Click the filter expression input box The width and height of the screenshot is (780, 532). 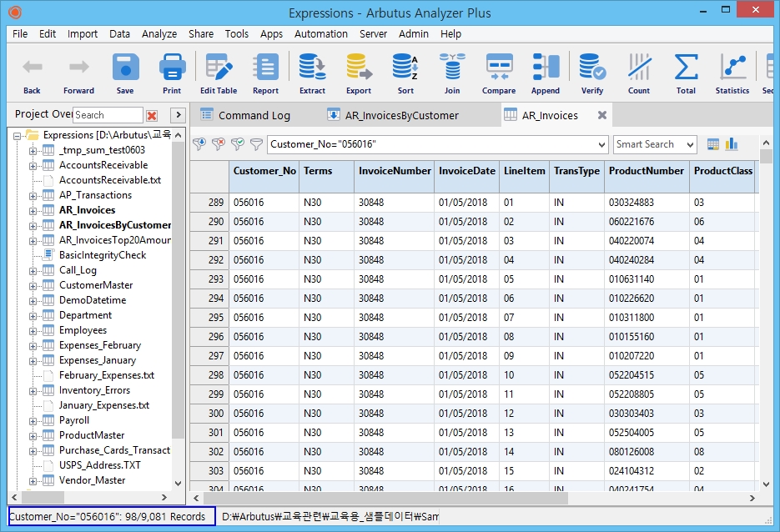[x=432, y=145]
